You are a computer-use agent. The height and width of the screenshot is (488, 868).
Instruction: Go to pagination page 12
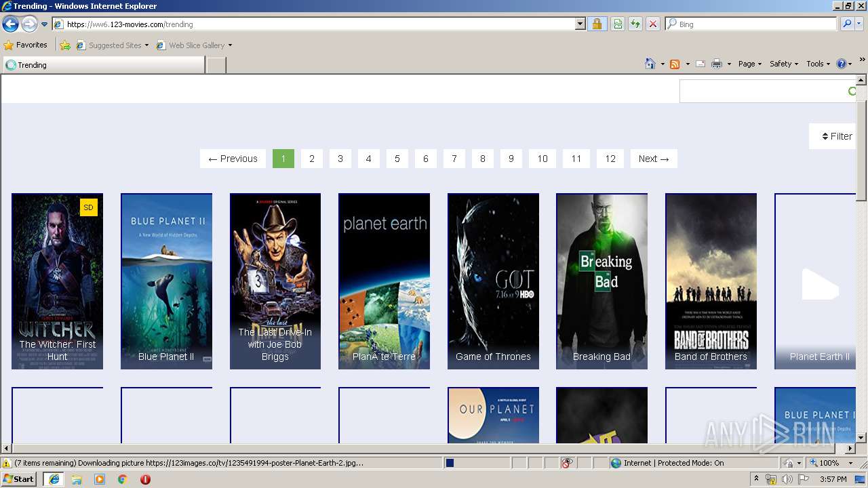pyautogui.click(x=610, y=159)
